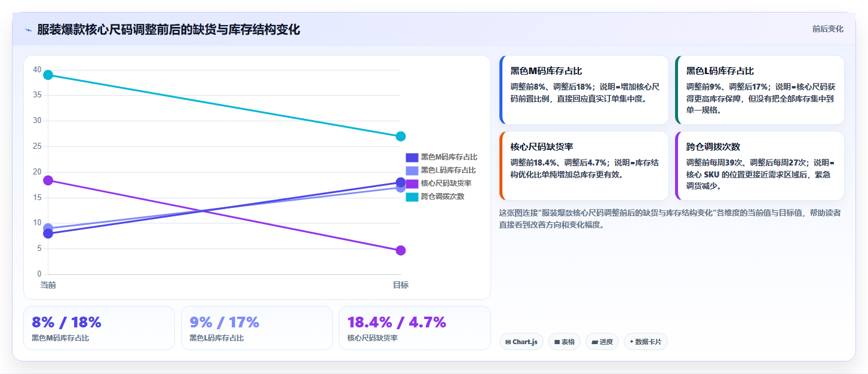Toggle the 核心尺码缺货率 legend swatch
Viewport: 868px width, 374px height.
(412, 183)
